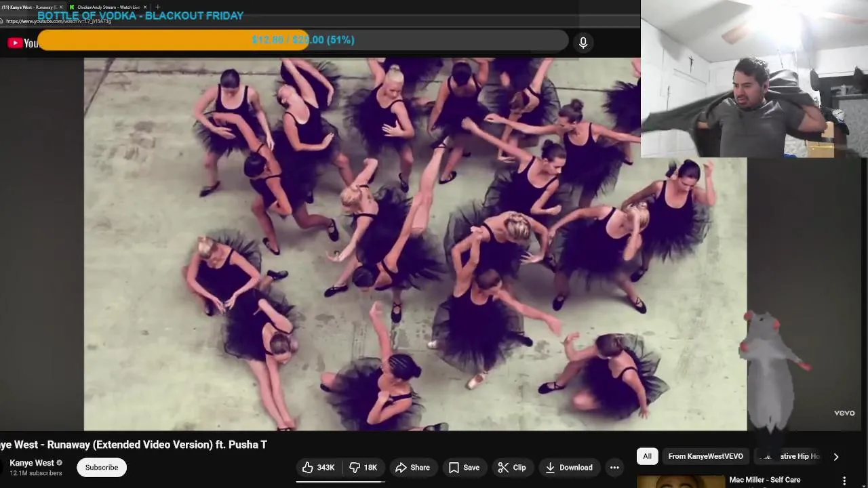Open options for Mac Miller - Self Care
The width and height of the screenshot is (868, 488).
point(844,481)
